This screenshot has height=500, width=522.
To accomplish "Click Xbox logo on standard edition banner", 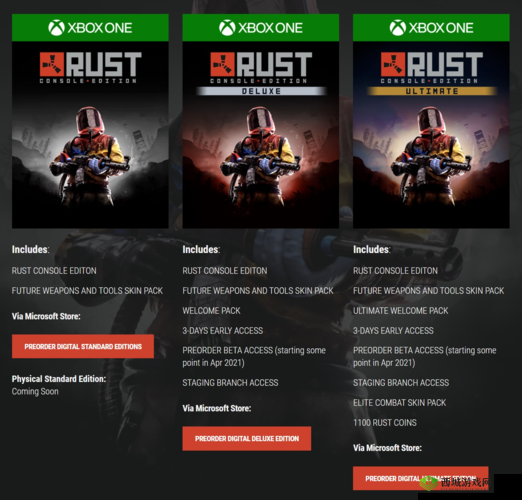I will pyautogui.click(x=56, y=28).
